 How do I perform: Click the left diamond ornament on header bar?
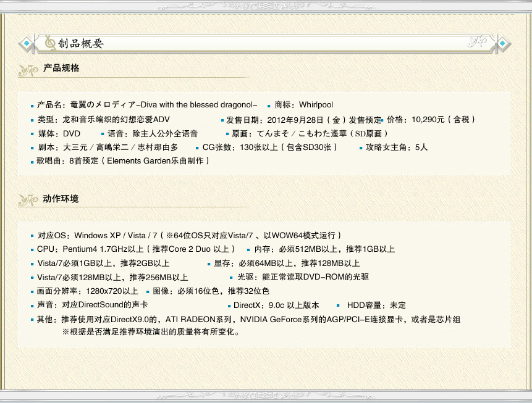tap(27, 43)
